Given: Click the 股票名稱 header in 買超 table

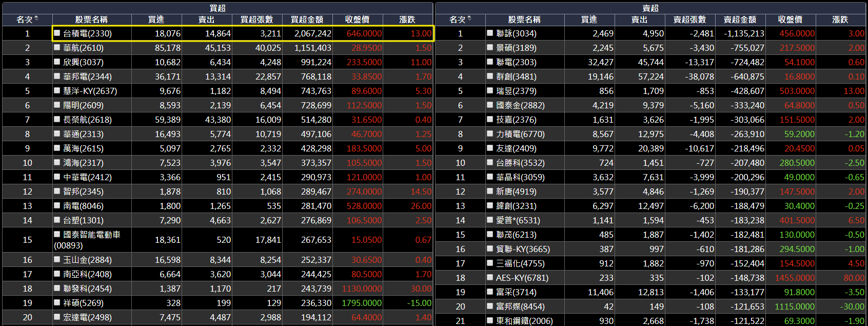Looking at the screenshot, I should (x=91, y=20).
